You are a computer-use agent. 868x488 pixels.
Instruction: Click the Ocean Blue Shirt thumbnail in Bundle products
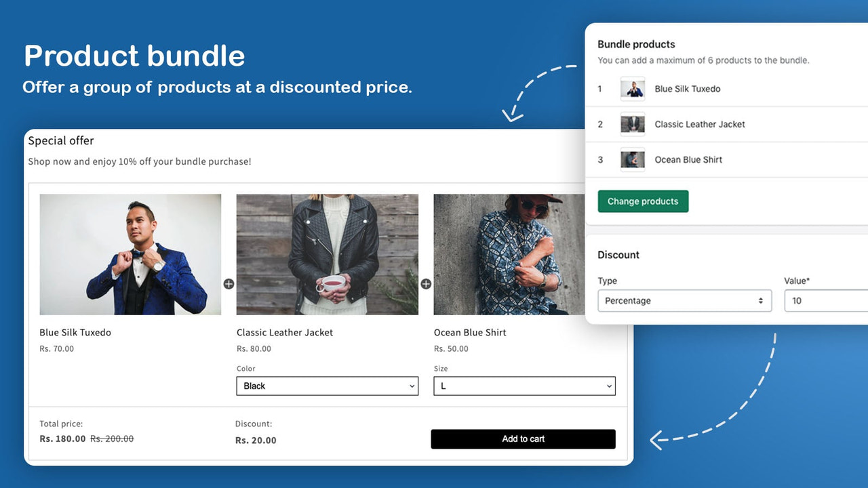pyautogui.click(x=632, y=159)
